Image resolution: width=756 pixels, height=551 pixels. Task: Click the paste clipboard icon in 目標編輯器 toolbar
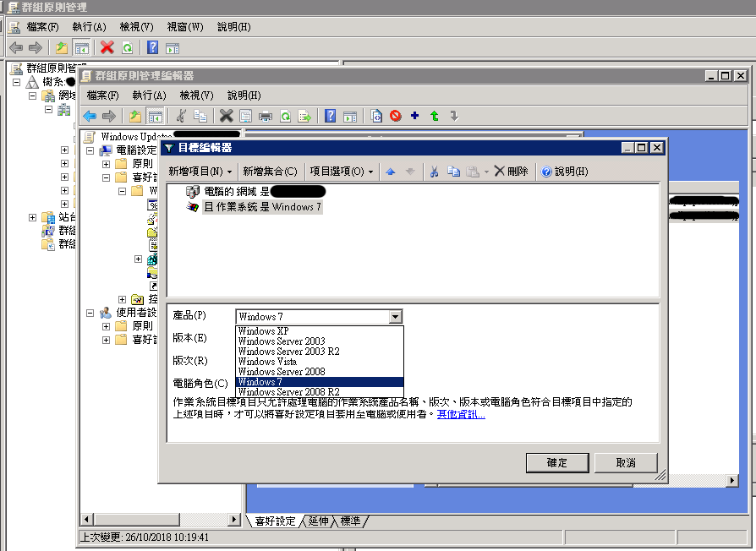click(473, 172)
